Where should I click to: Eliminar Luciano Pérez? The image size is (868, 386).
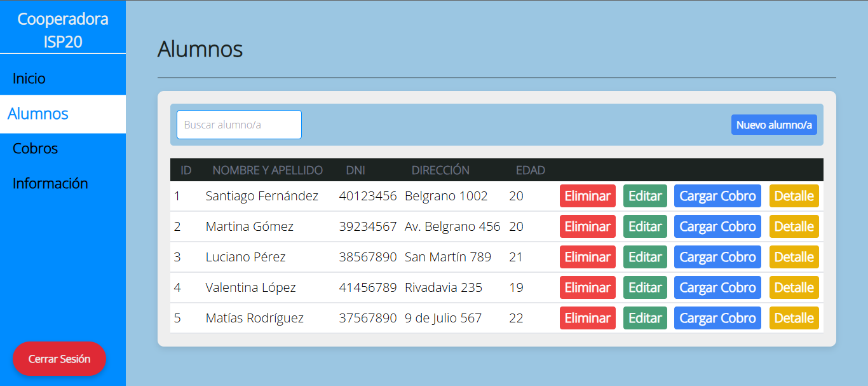(588, 257)
